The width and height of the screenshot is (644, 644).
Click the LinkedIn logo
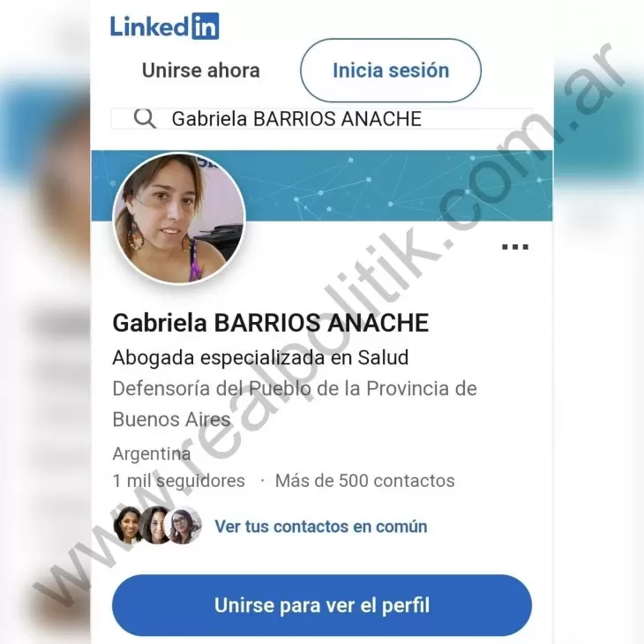click(x=164, y=26)
